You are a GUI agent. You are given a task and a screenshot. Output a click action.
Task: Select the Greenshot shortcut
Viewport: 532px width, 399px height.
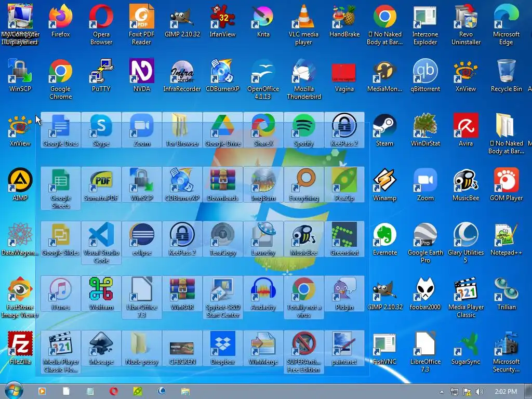pos(344,239)
